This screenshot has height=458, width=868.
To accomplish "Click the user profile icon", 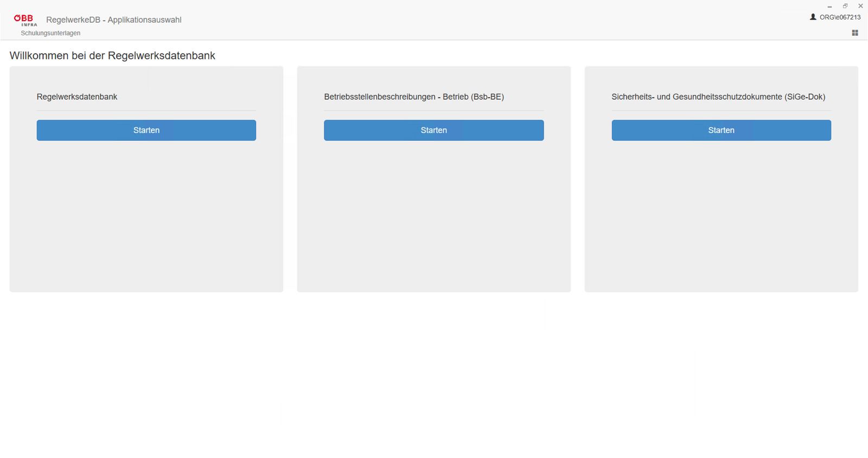I will point(813,17).
